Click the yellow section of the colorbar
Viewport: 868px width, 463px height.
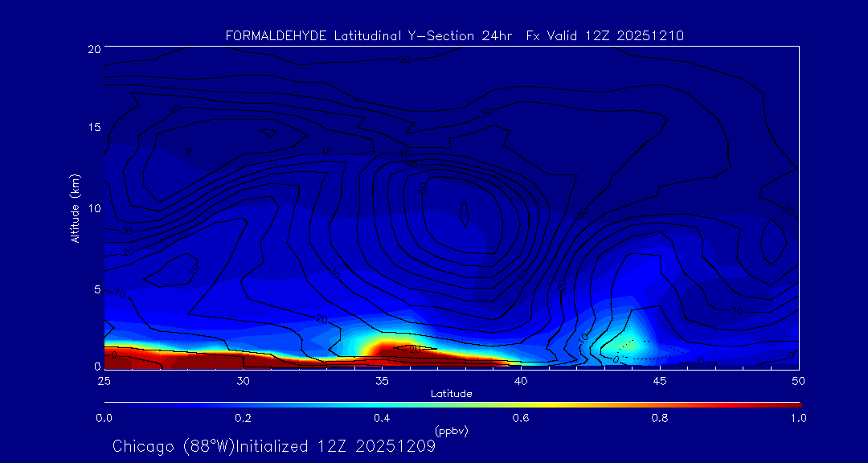[x=551, y=405]
